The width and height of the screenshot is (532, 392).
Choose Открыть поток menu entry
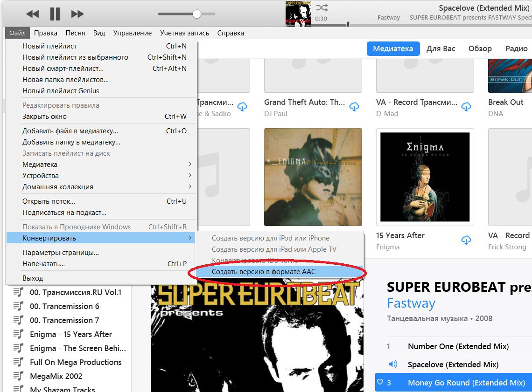pyautogui.click(x=101, y=201)
